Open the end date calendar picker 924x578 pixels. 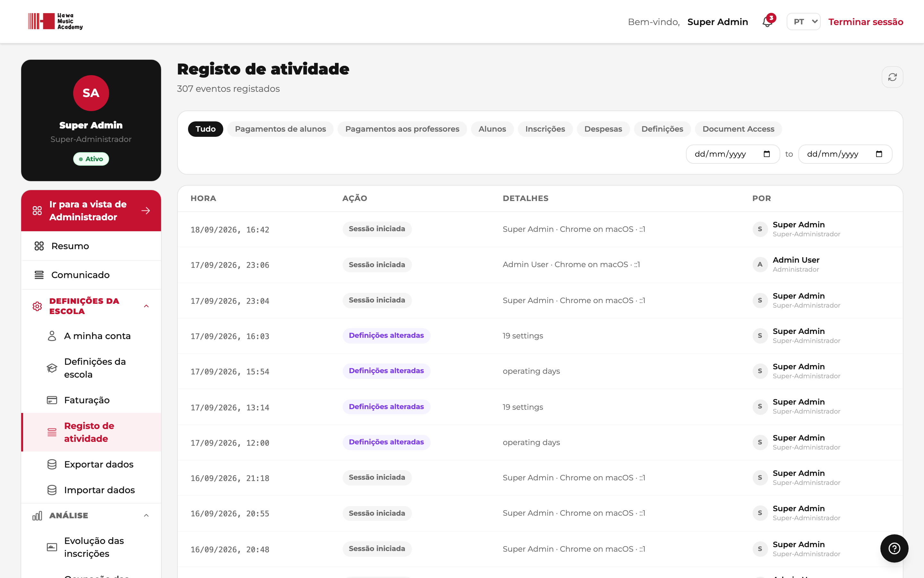click(x=879, y=154)
